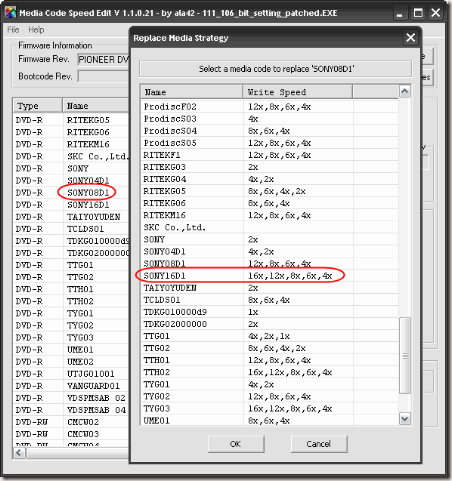Select TAIYOYUDEN row in main window list
This screenshot has height=481, width=452.
(71, 217)
